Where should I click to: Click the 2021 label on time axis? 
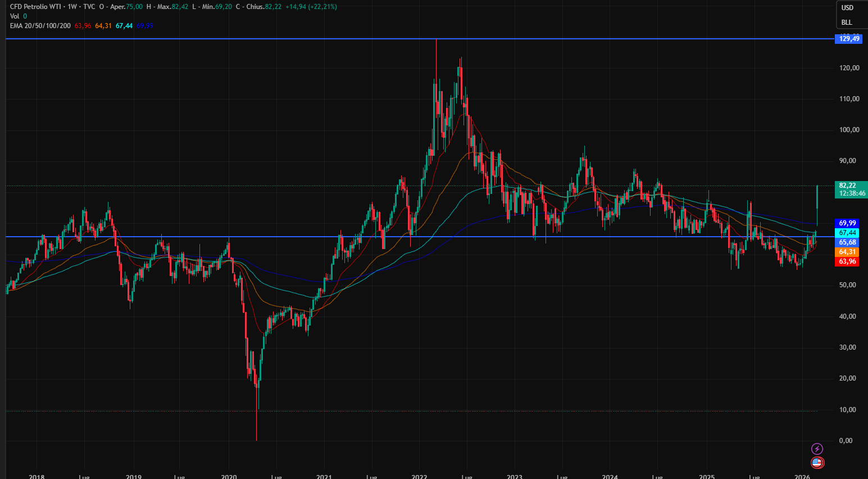pos(324,476)
